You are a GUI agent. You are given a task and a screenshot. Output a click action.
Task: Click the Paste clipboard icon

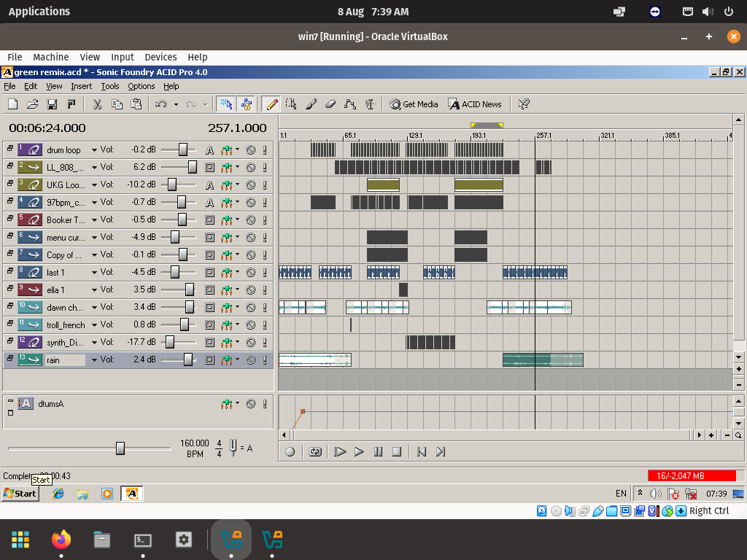[136, 104]
